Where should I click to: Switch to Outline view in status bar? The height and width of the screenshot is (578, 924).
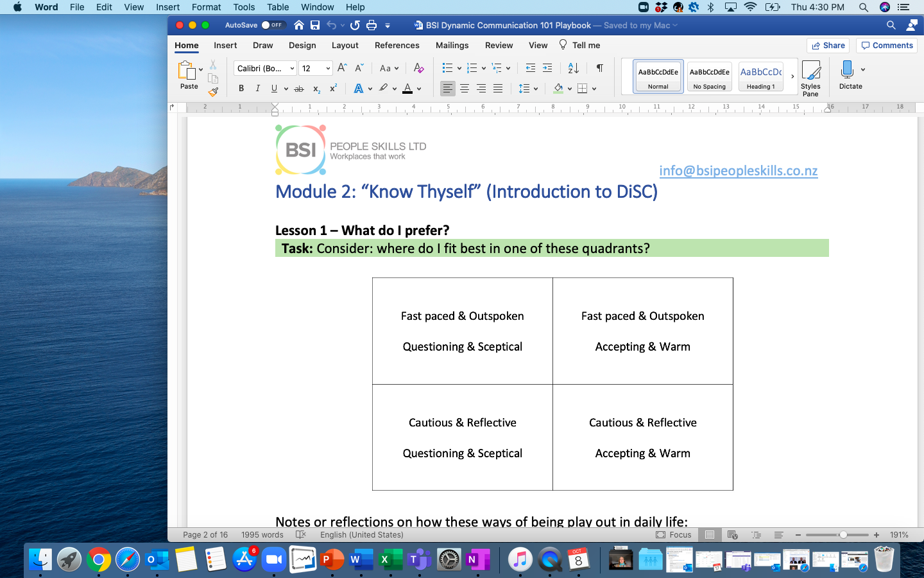(x=757, y=534)
